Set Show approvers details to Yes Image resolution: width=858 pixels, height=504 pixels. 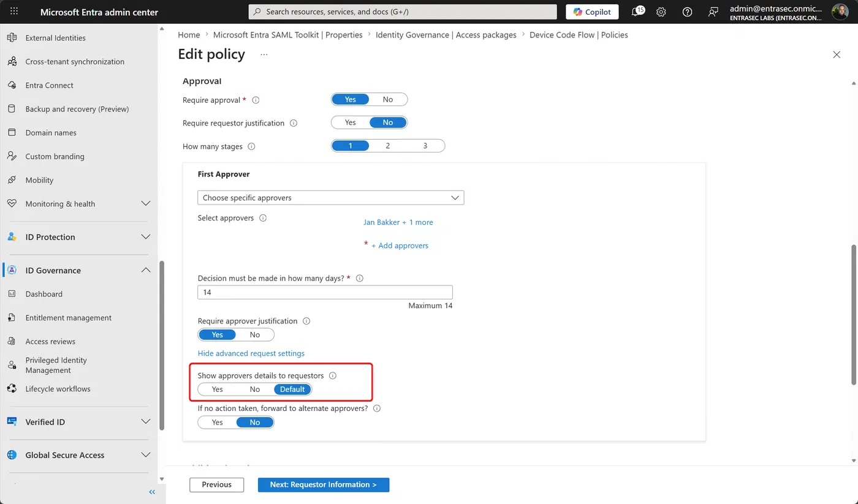click(x=218, y=389)
